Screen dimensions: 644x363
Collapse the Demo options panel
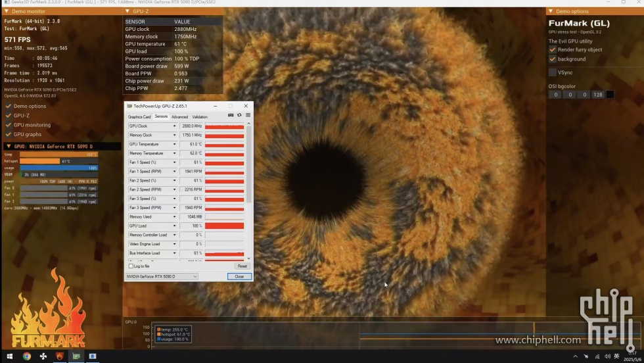point(551,11)
